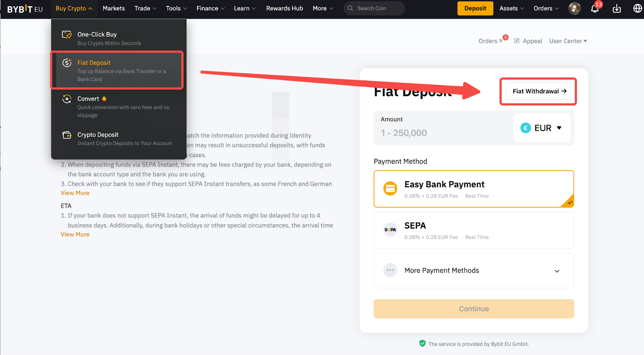This screenshot has width=644, height=355.
Task: Click the Fiat Withdrawal button
Action: pos(539,91)
